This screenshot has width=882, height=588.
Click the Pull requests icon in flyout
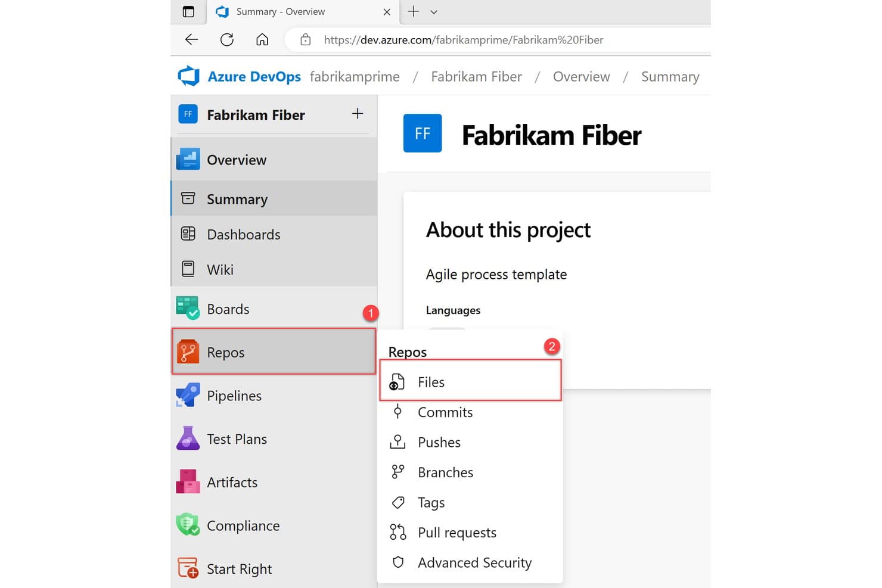tap(397, 532)
